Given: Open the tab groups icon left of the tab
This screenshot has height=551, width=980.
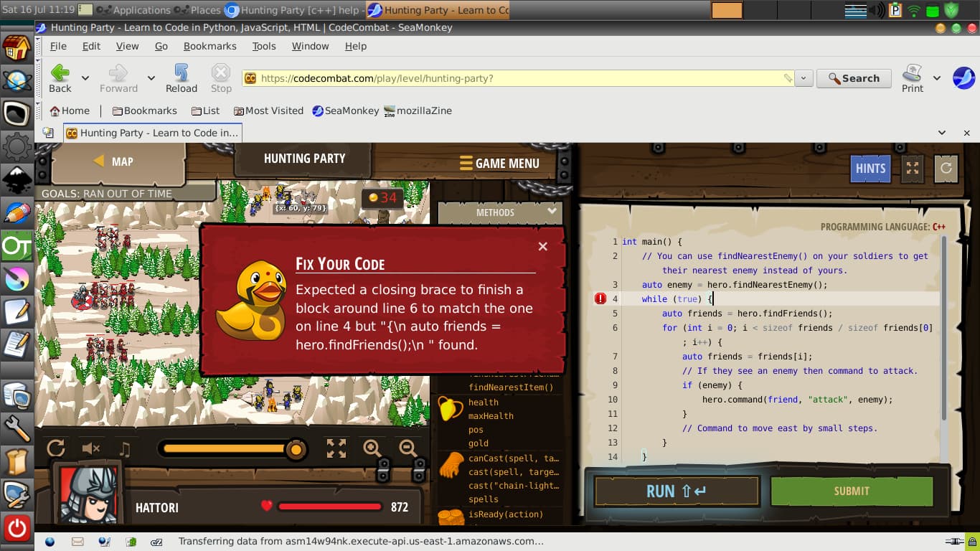Looking at the screenshot, I should coord(48,133).
